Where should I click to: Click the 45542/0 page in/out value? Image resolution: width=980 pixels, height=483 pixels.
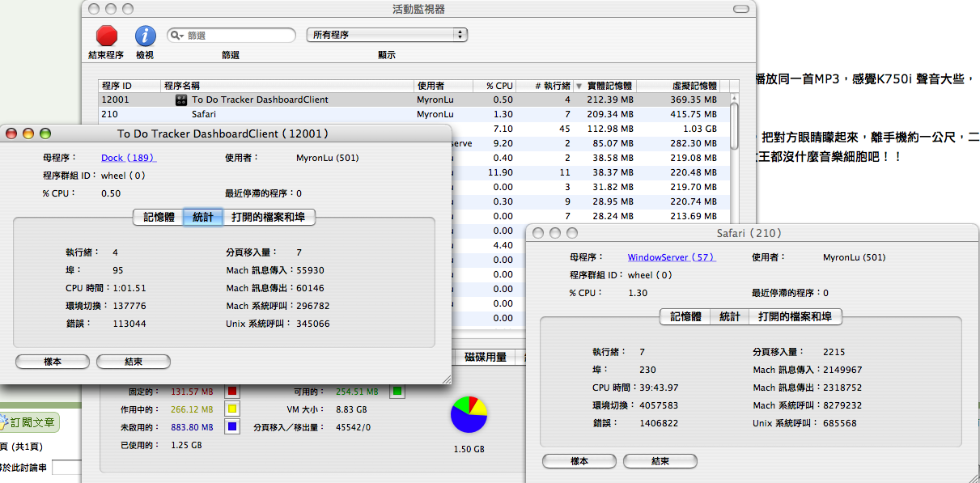coord(352,427)
